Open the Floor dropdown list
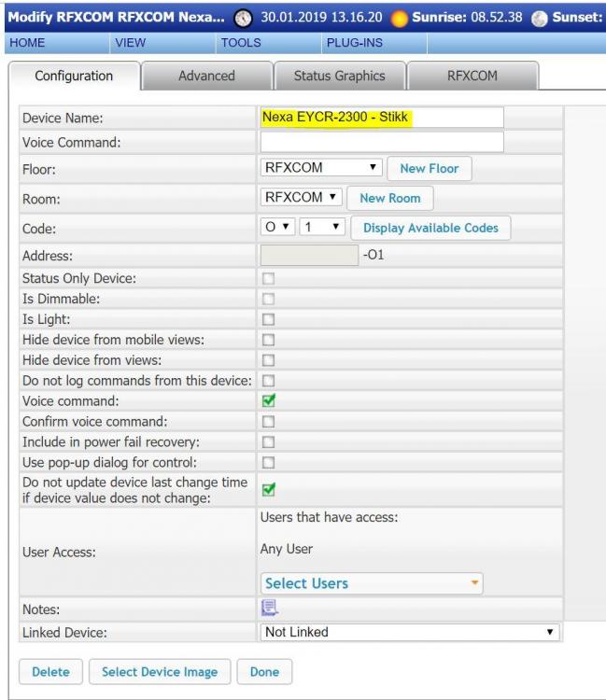The image size is (606, 700). tap(321, 169)
